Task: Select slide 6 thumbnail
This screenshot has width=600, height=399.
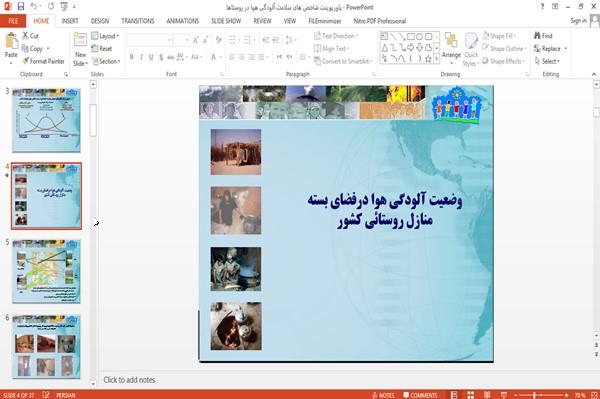Action: [46, 347]
